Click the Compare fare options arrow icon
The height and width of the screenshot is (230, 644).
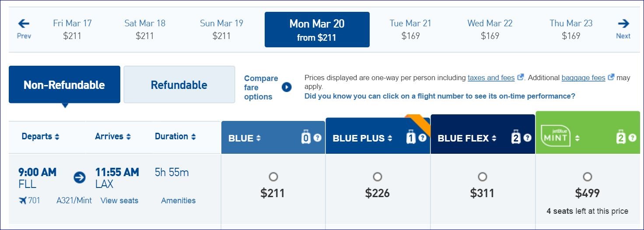[287, 87]
